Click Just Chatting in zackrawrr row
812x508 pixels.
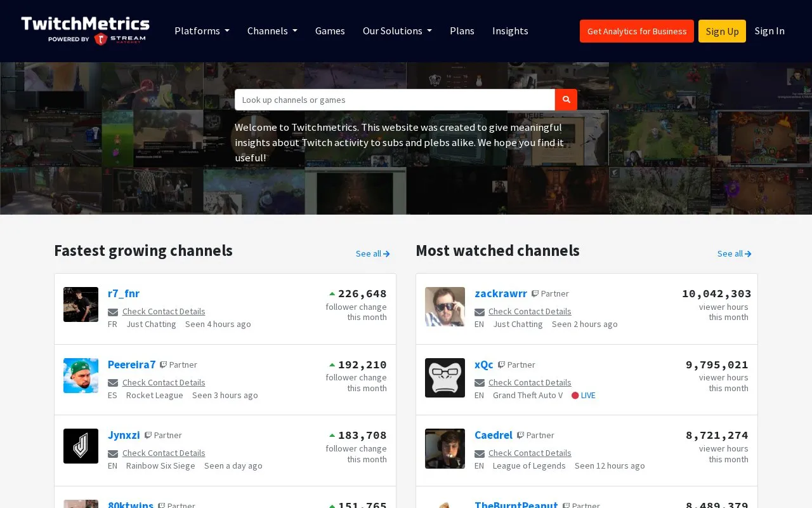pos(518,324)
